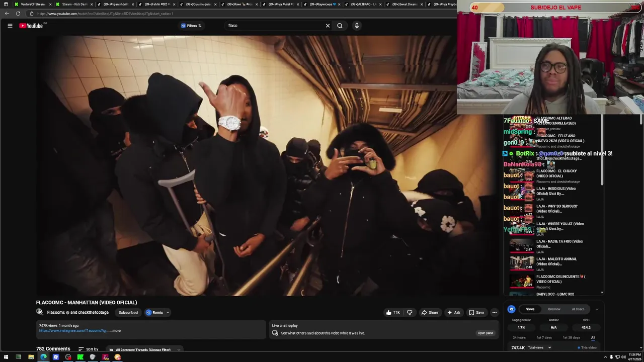Go to YouTube home via logo
The height and width of the screenshot is (362, 644).
[x=31, y=26]
